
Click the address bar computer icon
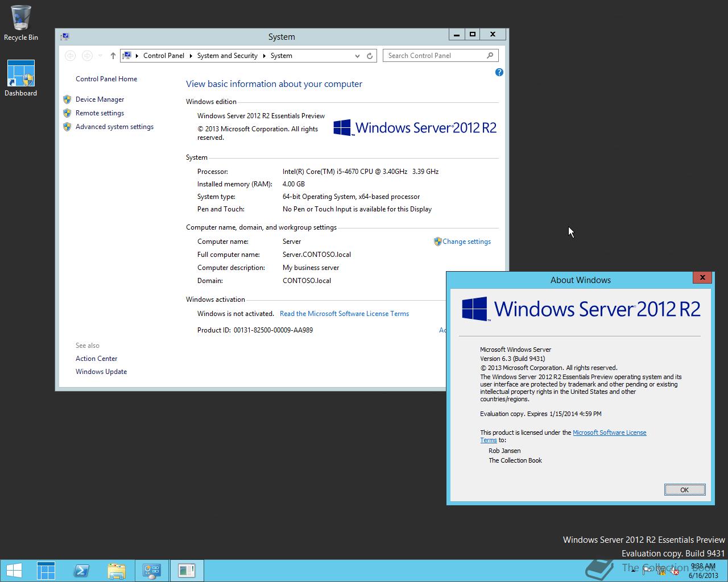pos(127,56)
